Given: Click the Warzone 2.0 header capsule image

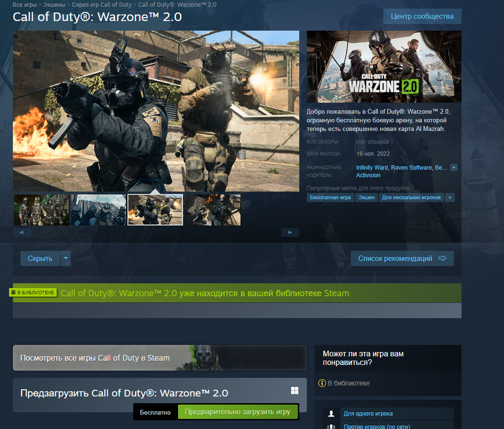Looking at the screenshot, I should pos(384,67).
